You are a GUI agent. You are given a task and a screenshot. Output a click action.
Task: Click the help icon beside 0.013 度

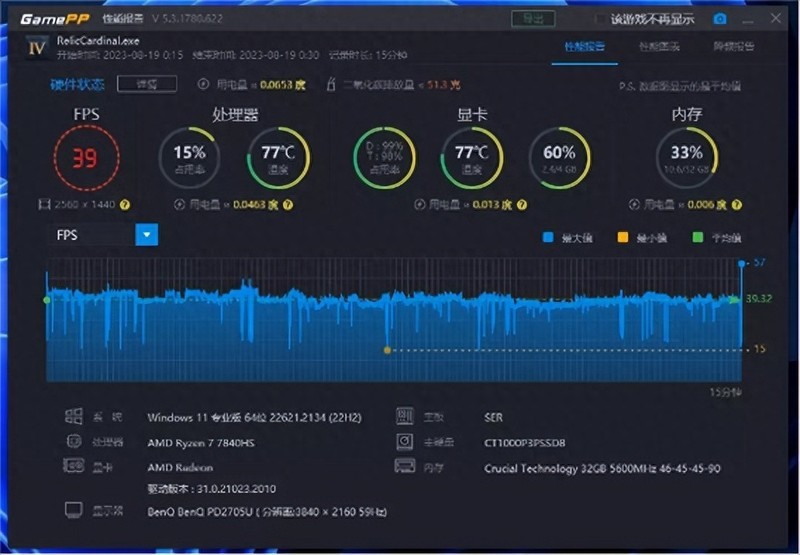tap(521, 205)
